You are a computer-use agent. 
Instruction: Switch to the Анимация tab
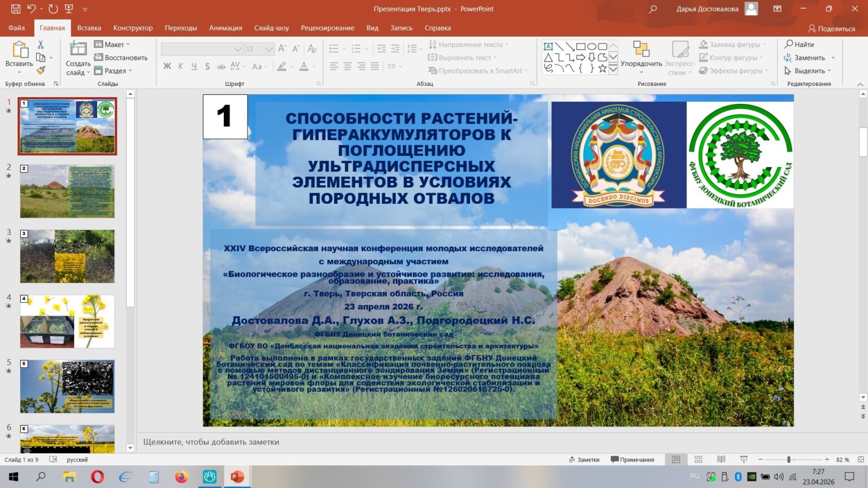coord(225,28)
